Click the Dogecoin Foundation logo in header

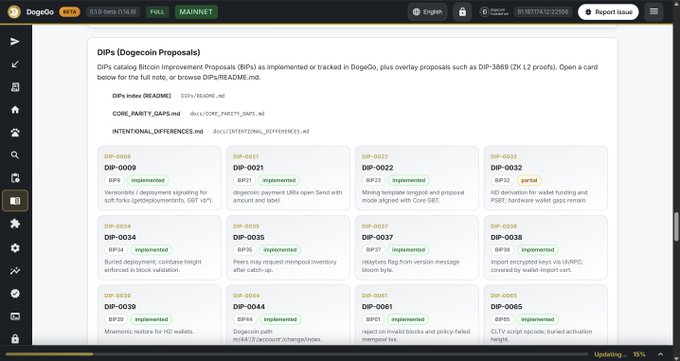(x=494, y=12)
